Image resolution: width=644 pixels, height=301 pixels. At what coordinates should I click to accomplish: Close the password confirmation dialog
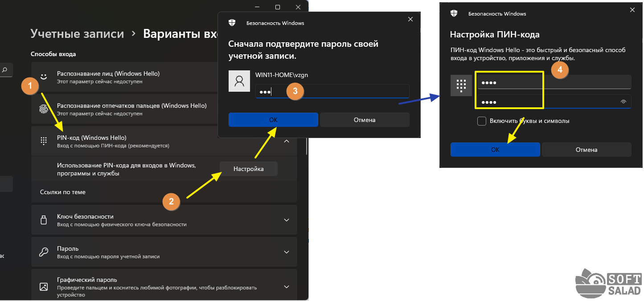(x=410, y=20)
